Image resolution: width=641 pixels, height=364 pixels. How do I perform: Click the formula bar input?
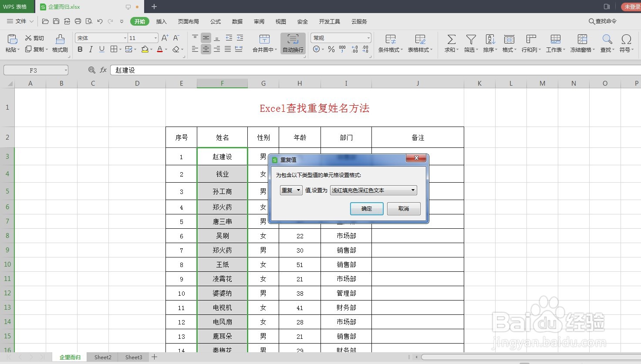(375, 70)
